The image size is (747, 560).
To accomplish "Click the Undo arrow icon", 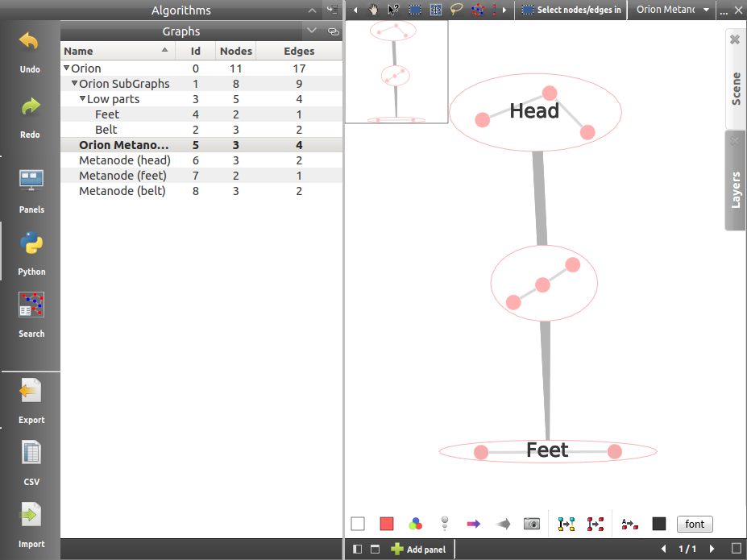I will click(x=30, y=44).
